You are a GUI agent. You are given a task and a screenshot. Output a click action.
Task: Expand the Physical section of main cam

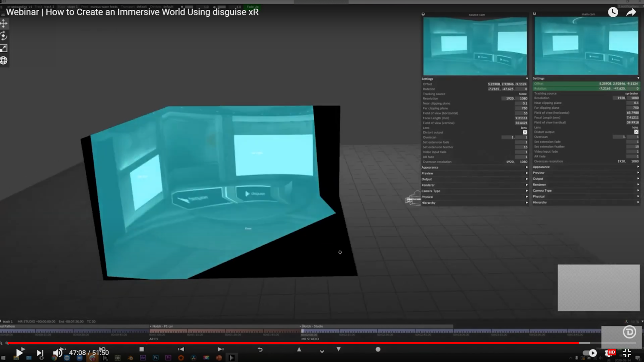(586, 196)
